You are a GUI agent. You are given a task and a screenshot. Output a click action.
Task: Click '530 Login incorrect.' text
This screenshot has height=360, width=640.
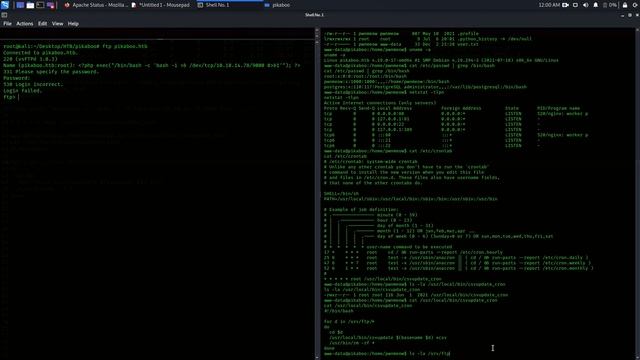tap(33, 84)
